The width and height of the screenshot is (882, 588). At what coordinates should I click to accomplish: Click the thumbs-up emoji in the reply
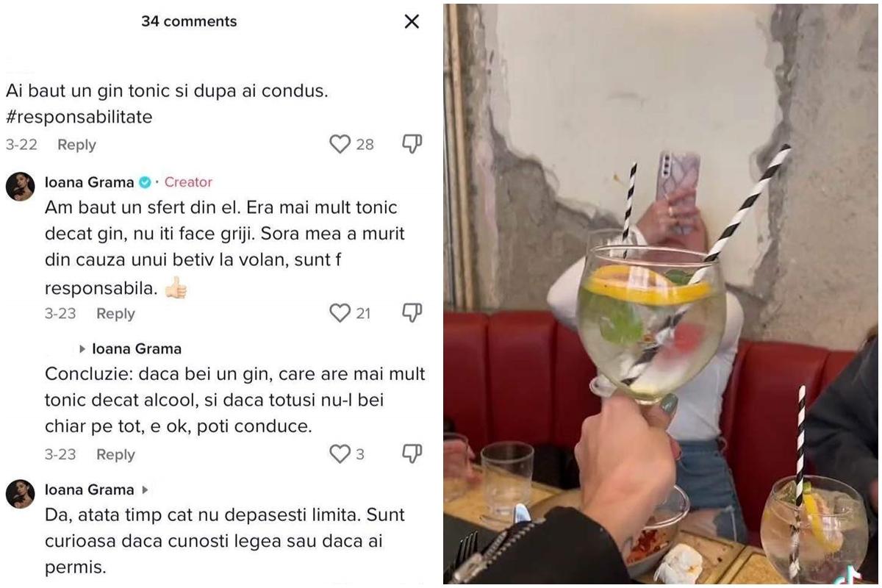coord(176,288)
